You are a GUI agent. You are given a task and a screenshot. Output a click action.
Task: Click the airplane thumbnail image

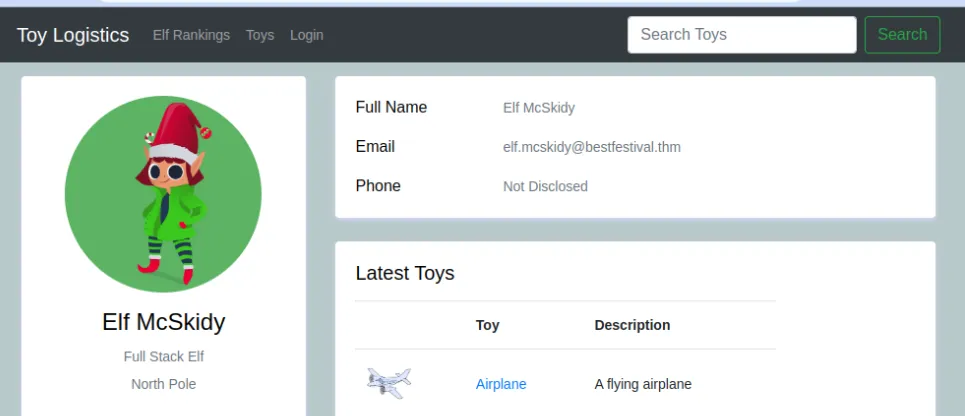pyautogui.click(x=389, y=383)
